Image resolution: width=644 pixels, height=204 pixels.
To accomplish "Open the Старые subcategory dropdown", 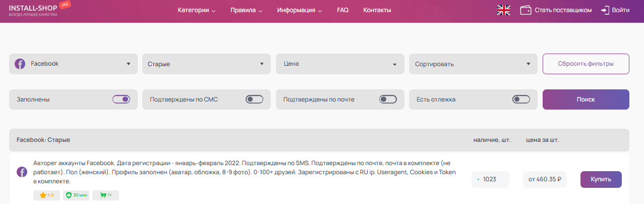I will [x=206, y=64].
